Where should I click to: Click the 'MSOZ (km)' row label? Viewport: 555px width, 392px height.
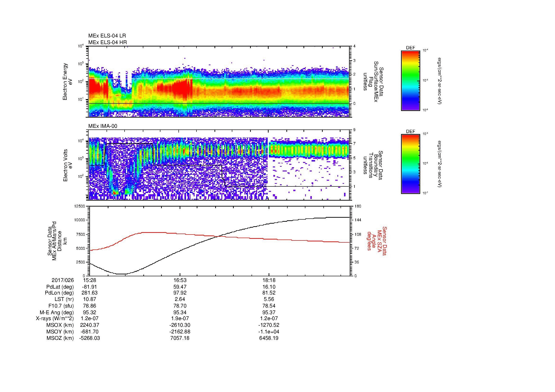[x=60, y=338]
